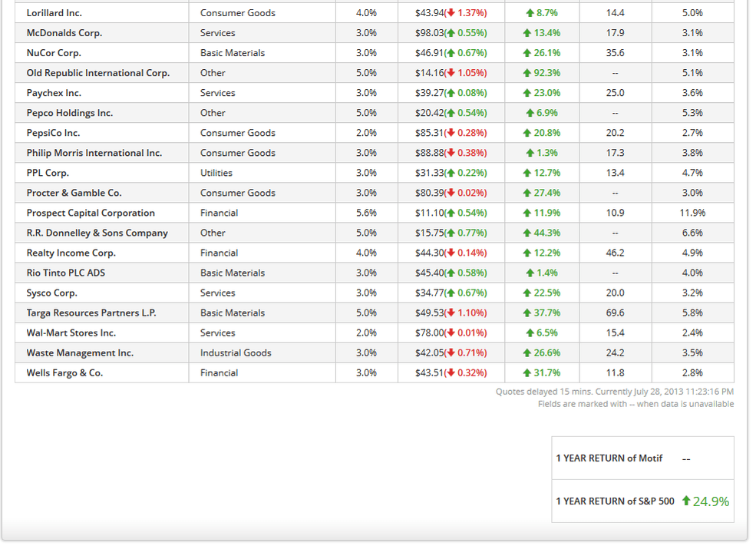This screenshot has height=546, width=756.
Task: Click green up arrow in McDonalds price
Action: click(x=451, y=33)
